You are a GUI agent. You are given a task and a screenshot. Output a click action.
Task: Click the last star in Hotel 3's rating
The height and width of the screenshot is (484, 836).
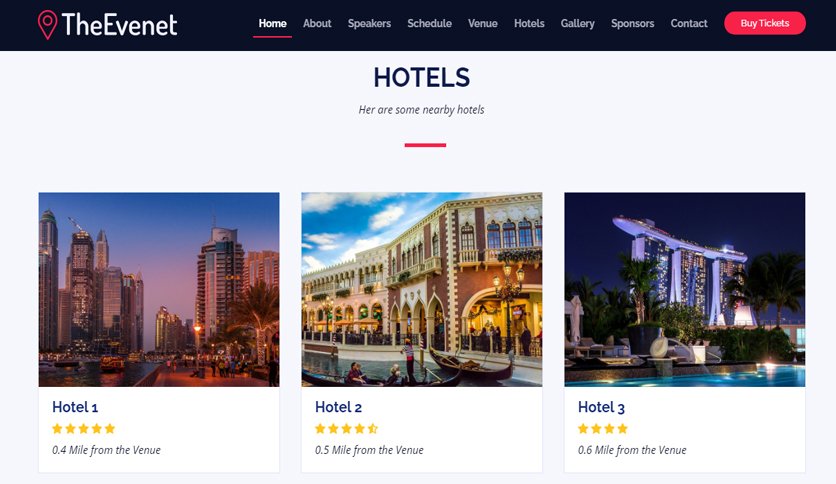(622, 429)
